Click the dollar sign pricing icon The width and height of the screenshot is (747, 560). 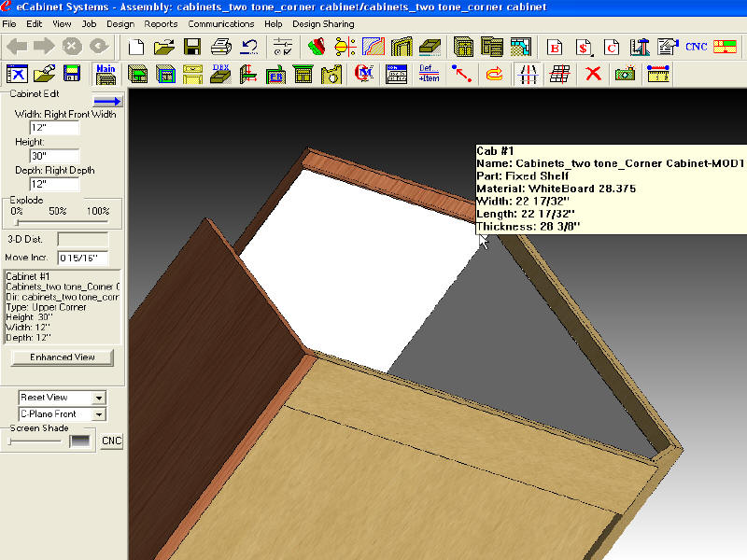[584, 47]
